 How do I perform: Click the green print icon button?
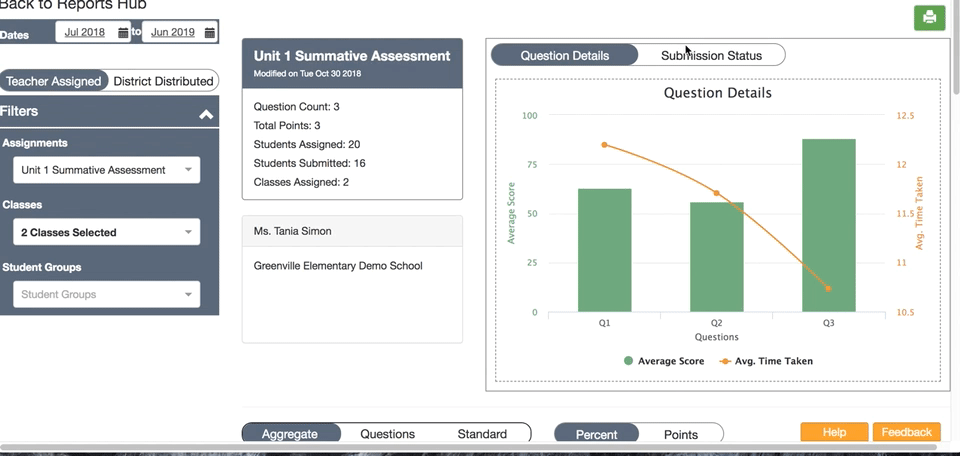point(929,18)
